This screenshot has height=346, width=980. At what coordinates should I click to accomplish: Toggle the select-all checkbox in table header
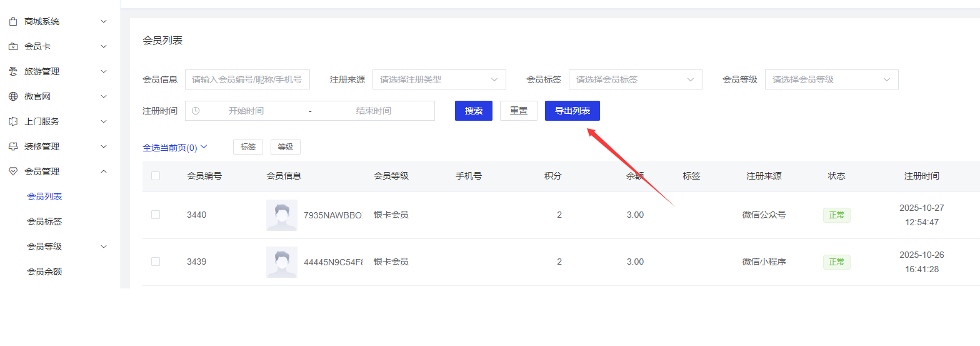(156, 176)
